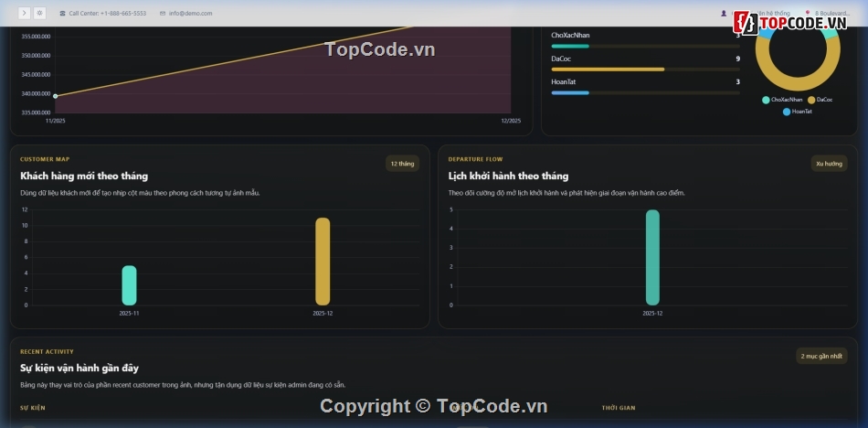The image size is (868, 428).
Task: Click the 12 tháng badge
Action: point(402,164)
